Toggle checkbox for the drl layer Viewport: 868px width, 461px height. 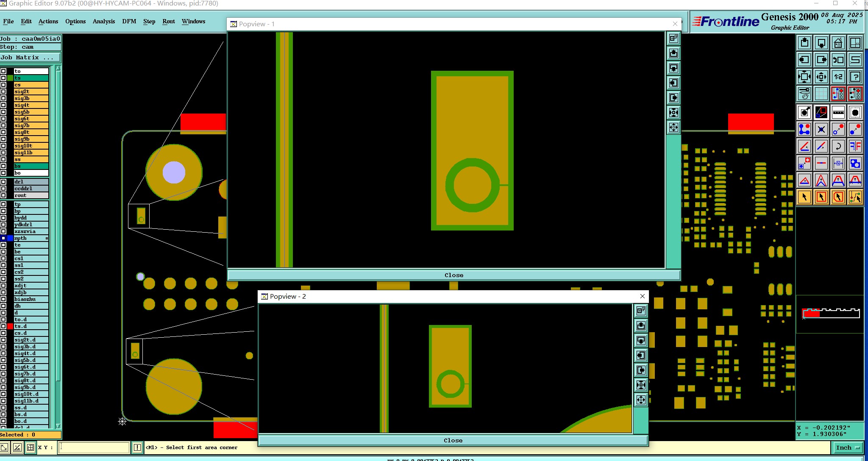click(x=3, y=182)
